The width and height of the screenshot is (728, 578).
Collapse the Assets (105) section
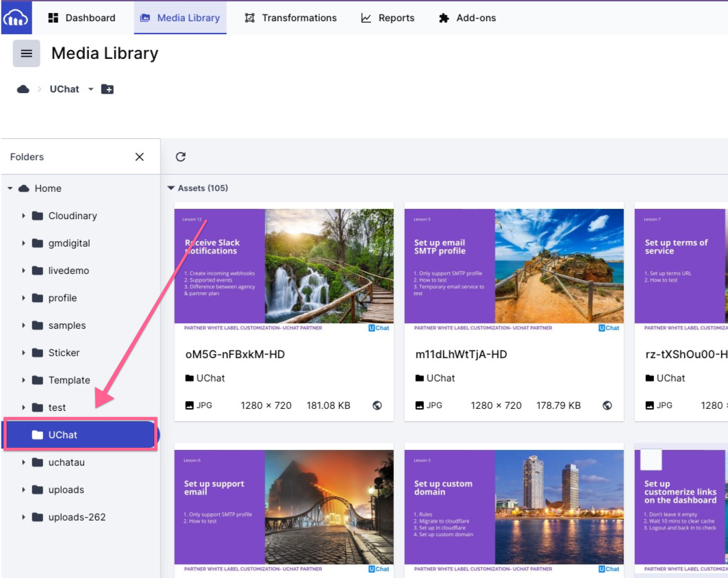pos(171,188)
